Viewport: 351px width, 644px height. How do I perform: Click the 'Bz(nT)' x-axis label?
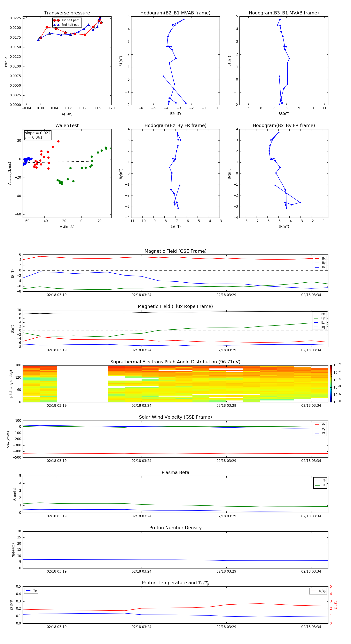pyautogui.click(x=175, y=227)
